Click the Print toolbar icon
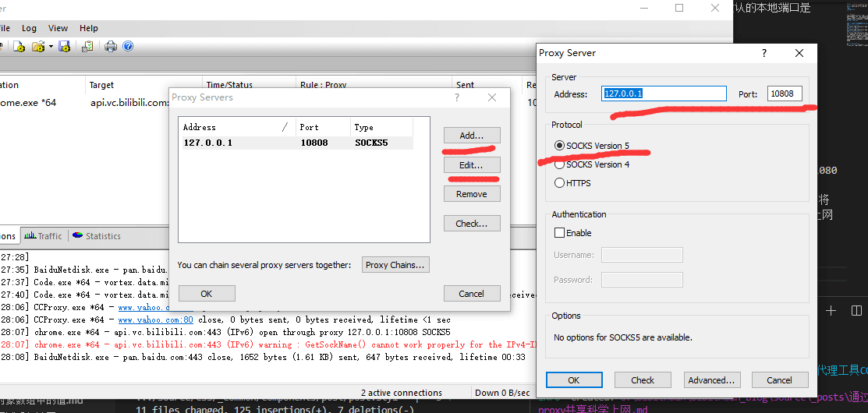 point(111,47)
